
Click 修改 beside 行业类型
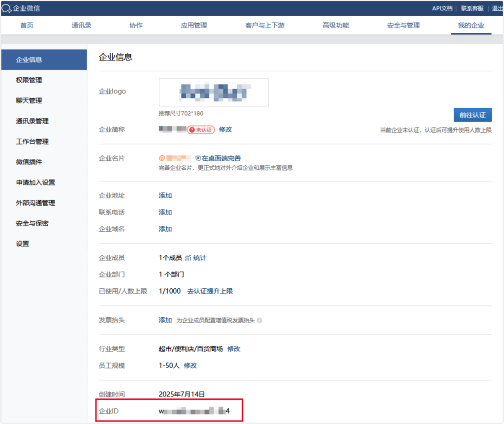[234, 349]
